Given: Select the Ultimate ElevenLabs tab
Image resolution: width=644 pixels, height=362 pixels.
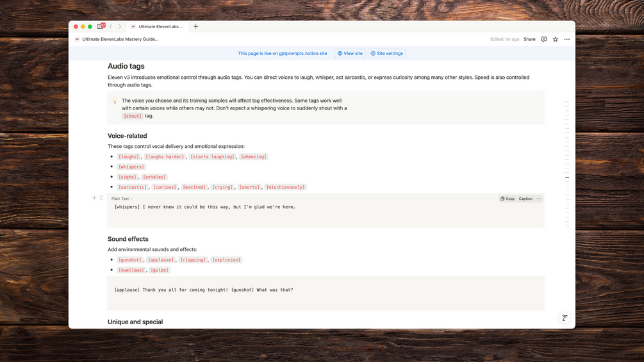Looking at the screenshot, I should click(x=157, y=26).
